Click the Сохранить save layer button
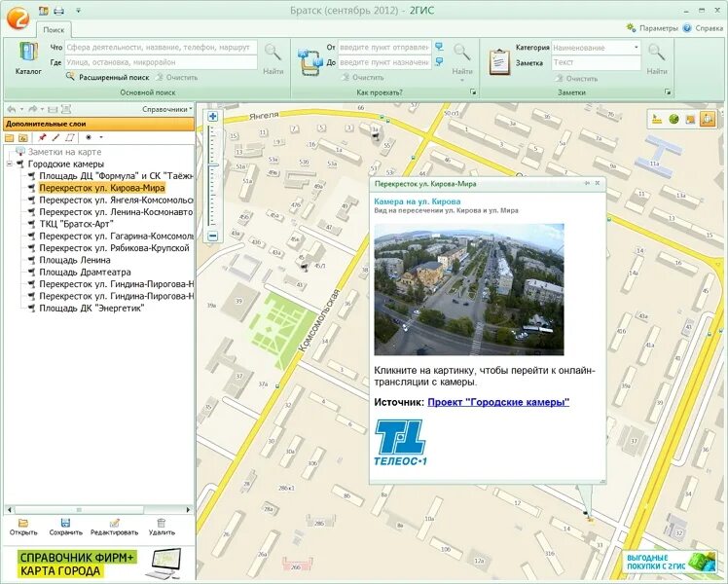This screenshot has height=584, width=728. pyautogui.click(x=66, y=528)
